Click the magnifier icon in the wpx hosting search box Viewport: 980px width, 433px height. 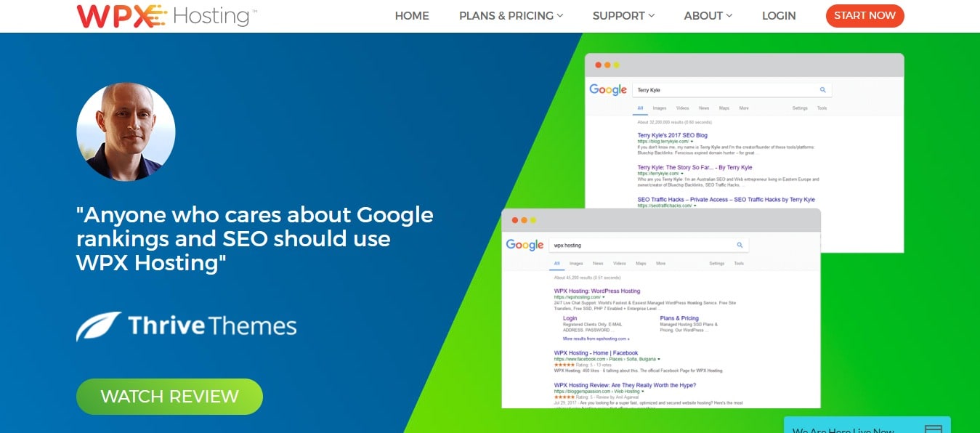point(740,245)
